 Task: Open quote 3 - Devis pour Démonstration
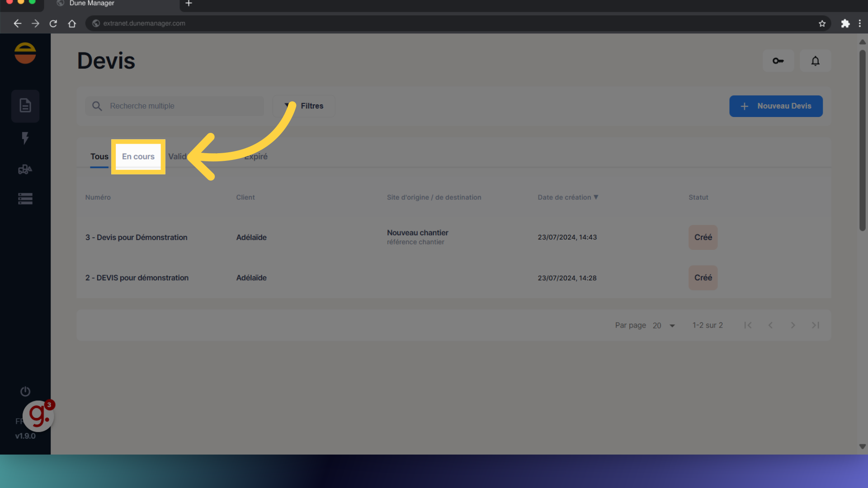pos(136,237)
